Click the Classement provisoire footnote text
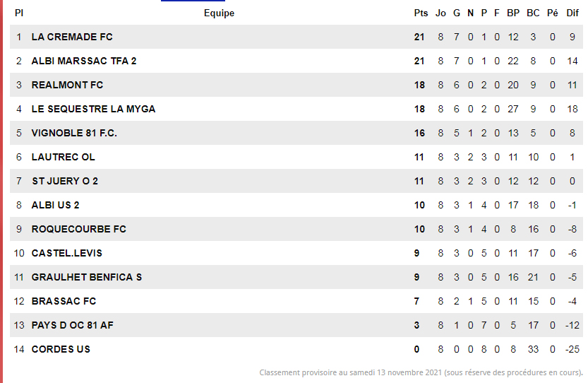 coord(421,372)
